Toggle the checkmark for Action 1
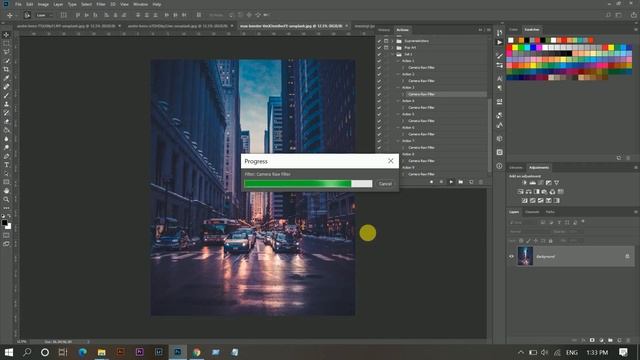Viewport: 640px width, 360px height. (379, 61)
